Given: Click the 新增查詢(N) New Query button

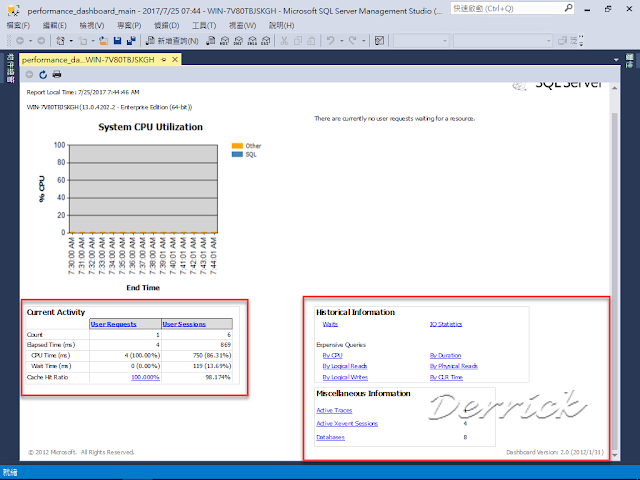Looking at the screenshot, I should tap(172, 40).
